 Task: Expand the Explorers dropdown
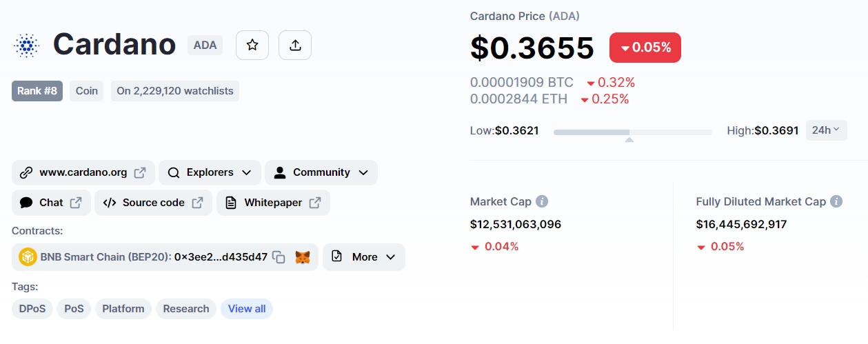click(x=210, y=172)
